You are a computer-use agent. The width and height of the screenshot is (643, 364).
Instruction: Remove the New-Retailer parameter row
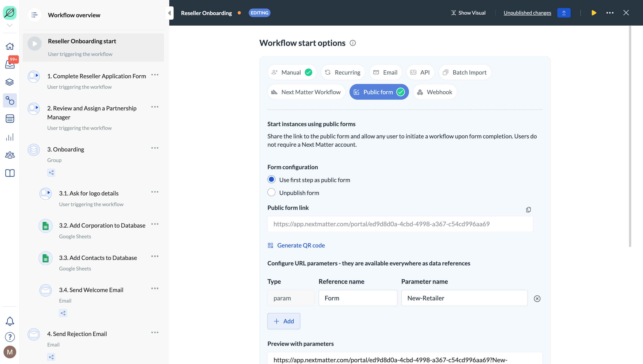point(537,298)
